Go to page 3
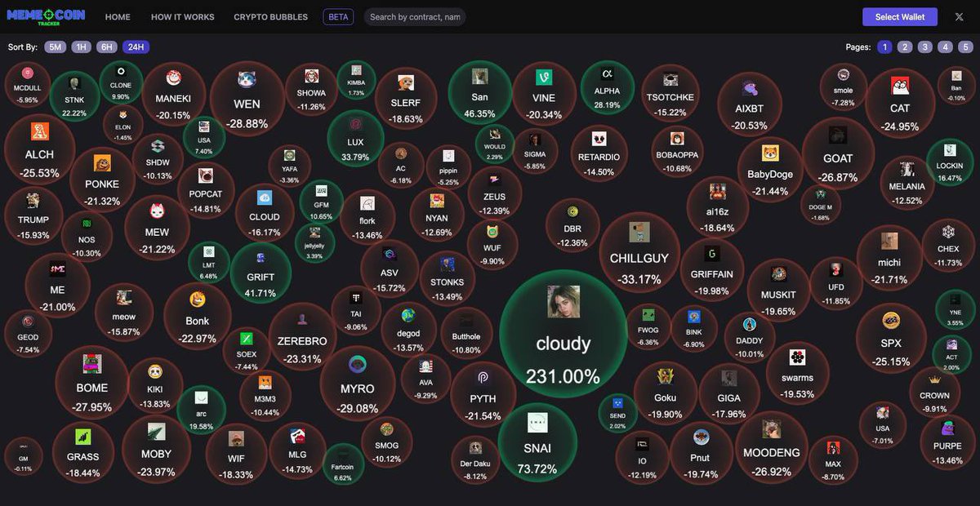 [925, 47]
